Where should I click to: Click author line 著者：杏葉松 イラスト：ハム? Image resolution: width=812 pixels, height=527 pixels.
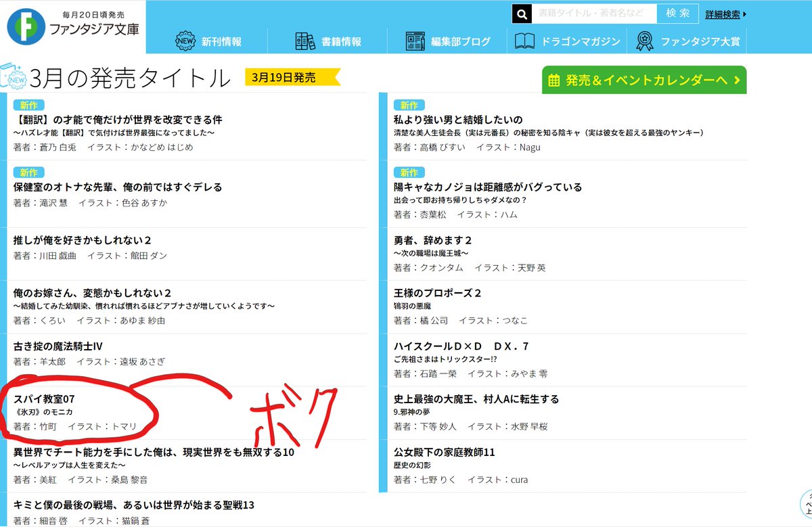(x=455, y=214)
